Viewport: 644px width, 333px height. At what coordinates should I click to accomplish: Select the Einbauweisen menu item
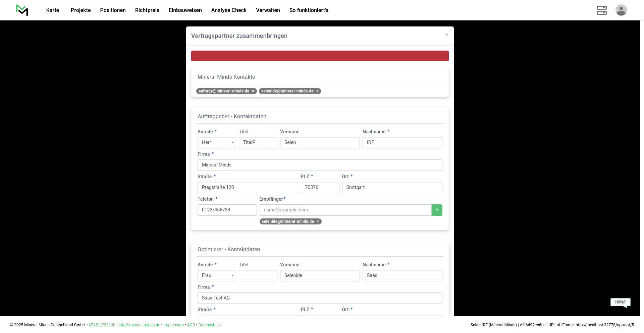click(185, 10)
